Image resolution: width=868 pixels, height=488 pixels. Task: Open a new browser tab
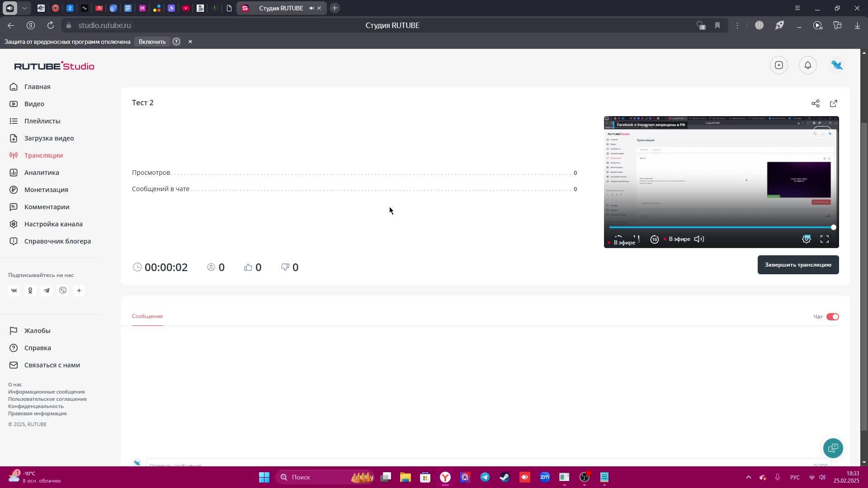click(335, 8)
